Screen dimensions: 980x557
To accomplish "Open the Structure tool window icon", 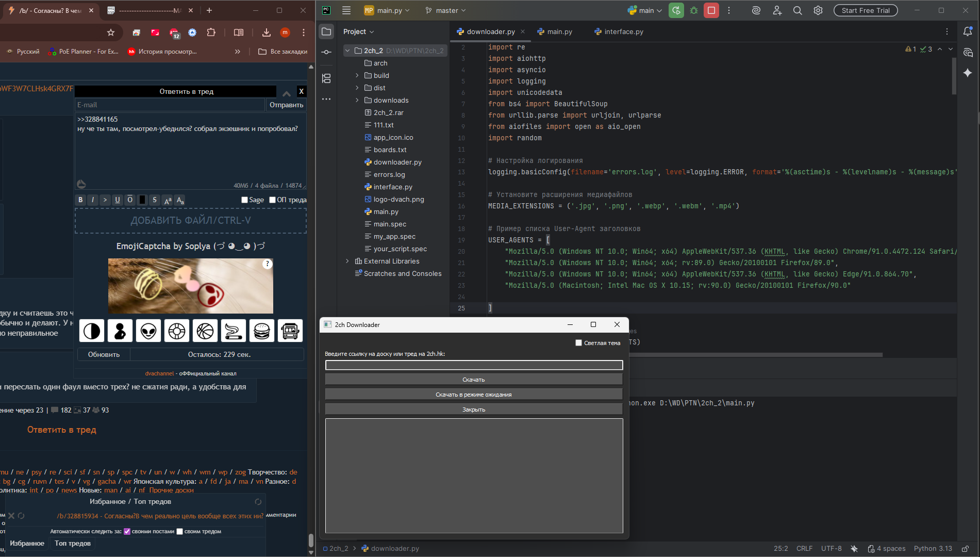I will click(x=326, y=78).
